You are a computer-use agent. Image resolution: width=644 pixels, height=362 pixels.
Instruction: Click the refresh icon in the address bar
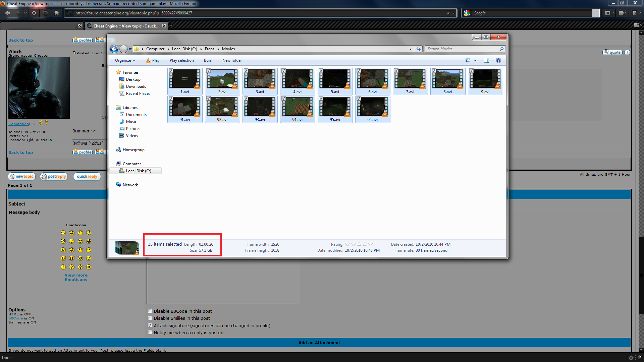[x=418, y=49]
